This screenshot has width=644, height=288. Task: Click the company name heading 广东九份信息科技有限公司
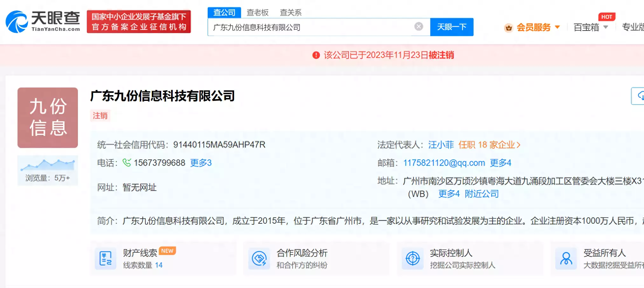pos(163,96)
